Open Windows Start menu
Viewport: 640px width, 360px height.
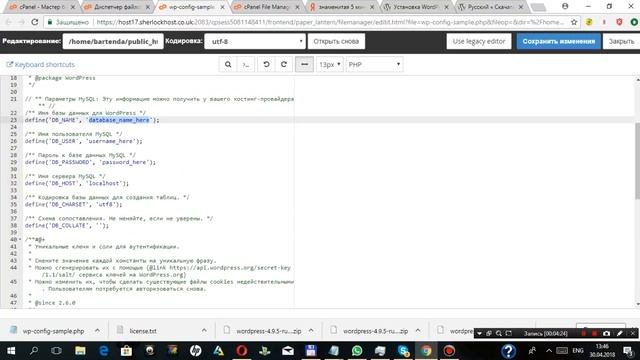point(11,351)
